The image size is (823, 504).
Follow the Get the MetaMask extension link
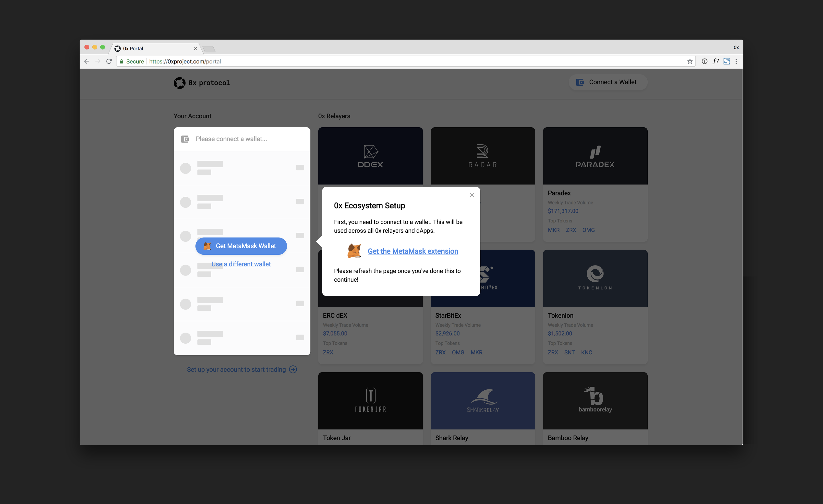[x=413, y=251]
